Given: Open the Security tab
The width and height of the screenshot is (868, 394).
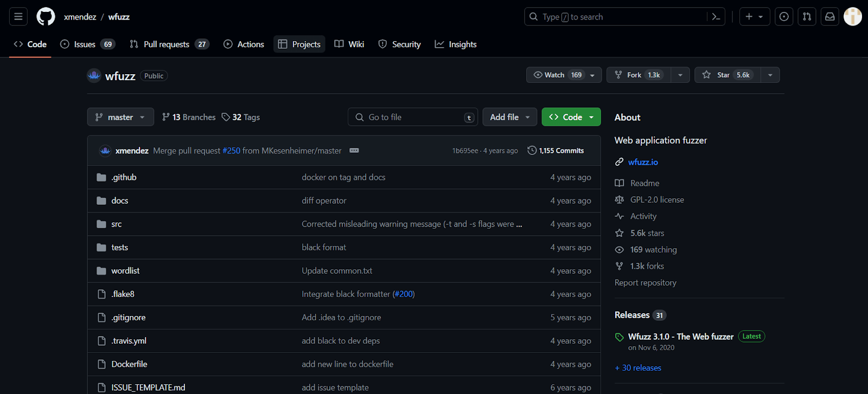Looking at the screenshot, I should click(400, 44).
